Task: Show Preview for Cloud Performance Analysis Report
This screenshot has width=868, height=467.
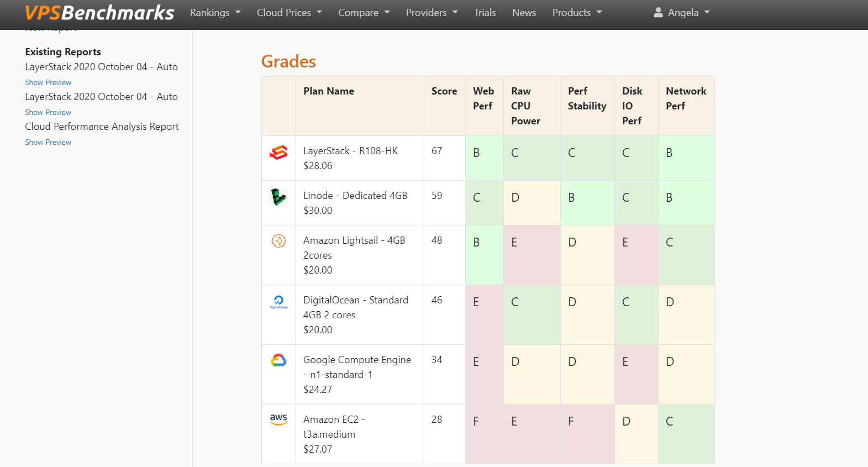Action: 48,142
